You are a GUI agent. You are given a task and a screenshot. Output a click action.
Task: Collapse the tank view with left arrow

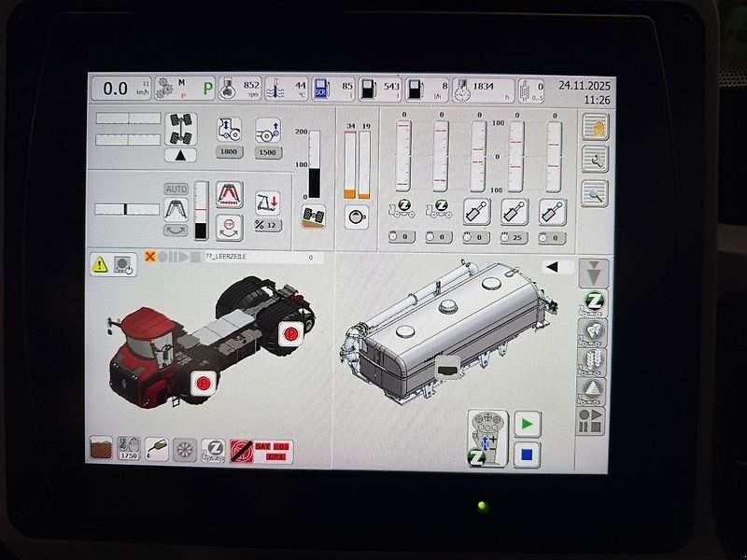coord(557,267)
